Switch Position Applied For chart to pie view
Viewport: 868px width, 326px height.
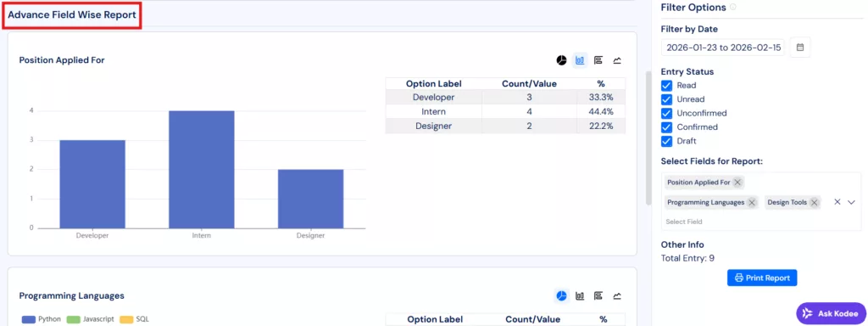pos(561,60)
